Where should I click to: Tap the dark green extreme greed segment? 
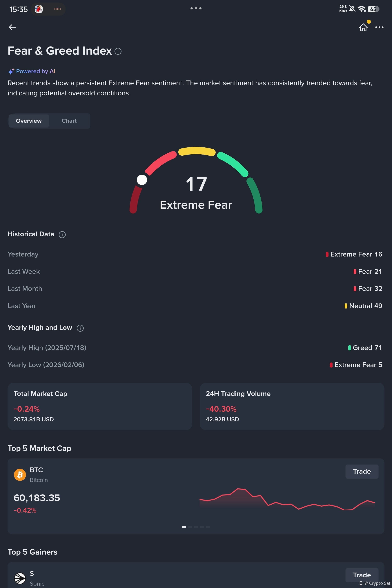pyautogui.click(x=255, y=195)
